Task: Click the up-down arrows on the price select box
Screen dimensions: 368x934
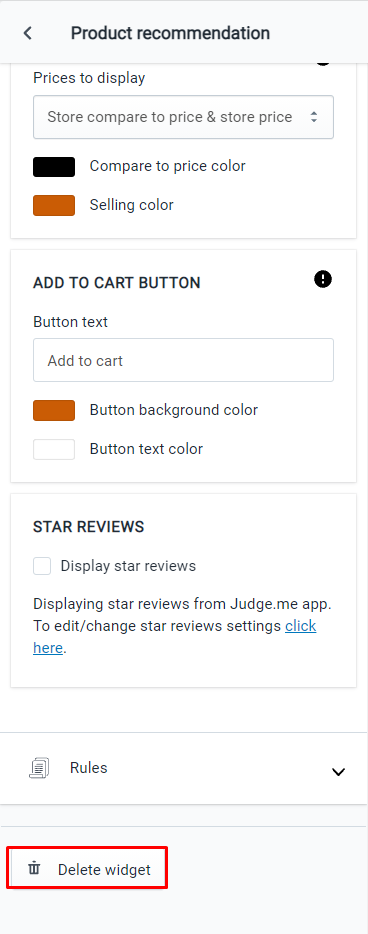Action: click(314, 117)
